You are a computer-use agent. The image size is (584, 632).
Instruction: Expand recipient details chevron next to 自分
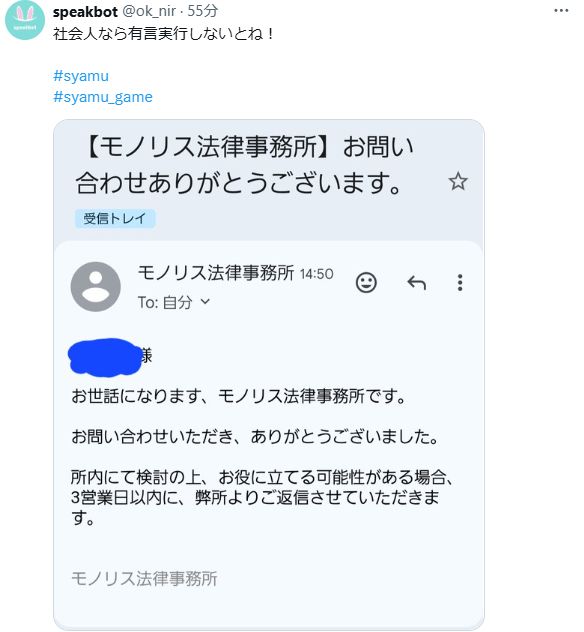coord(205,301)
